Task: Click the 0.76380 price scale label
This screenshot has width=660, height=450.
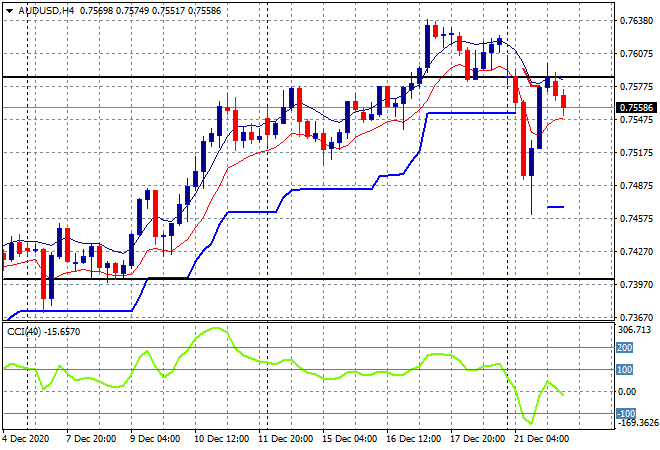Action: 636,21
